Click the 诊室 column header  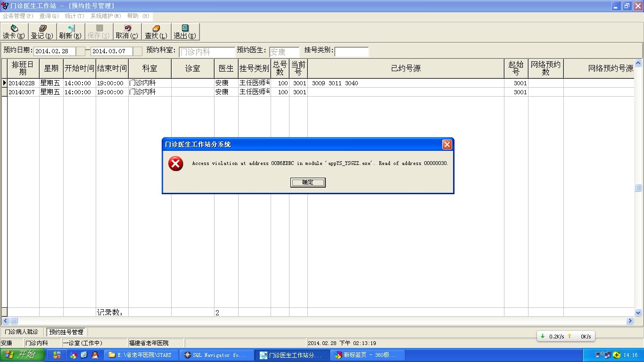[193, 68]
